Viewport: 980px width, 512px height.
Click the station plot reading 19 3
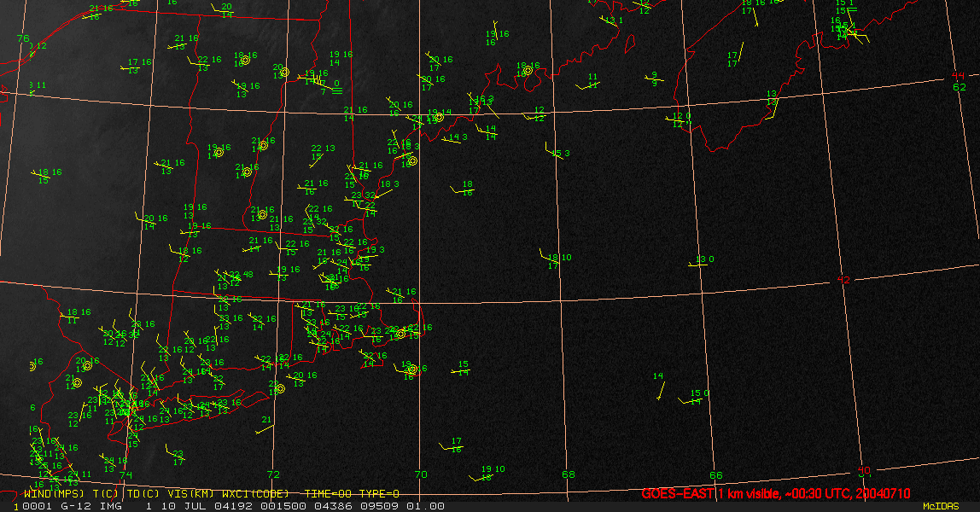[373, 250]
